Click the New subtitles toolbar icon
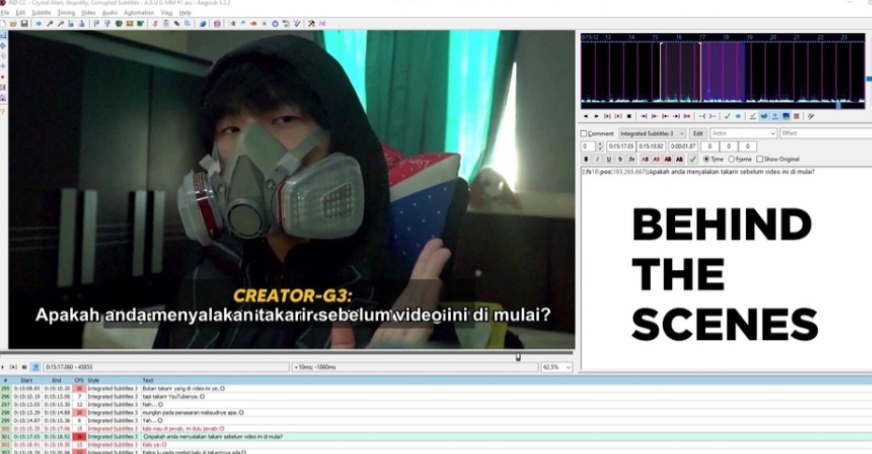 pyautogui.click(x=3, y=24)
